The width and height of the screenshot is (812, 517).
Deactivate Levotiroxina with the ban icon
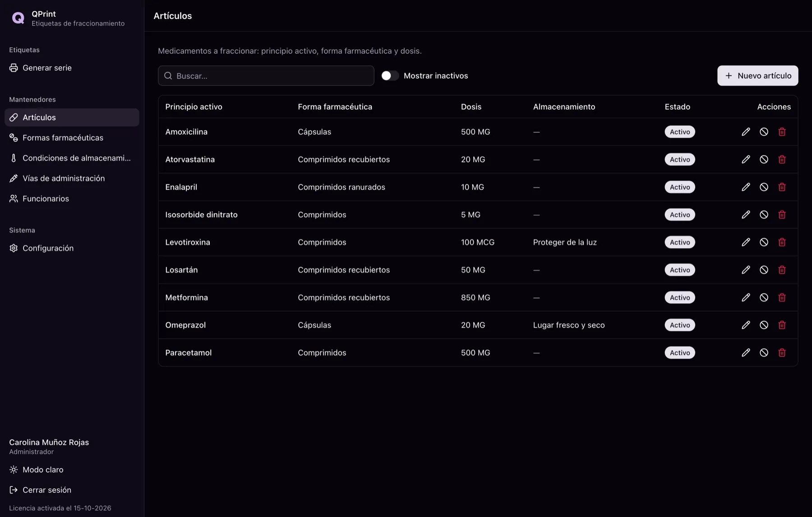(764, 242)
